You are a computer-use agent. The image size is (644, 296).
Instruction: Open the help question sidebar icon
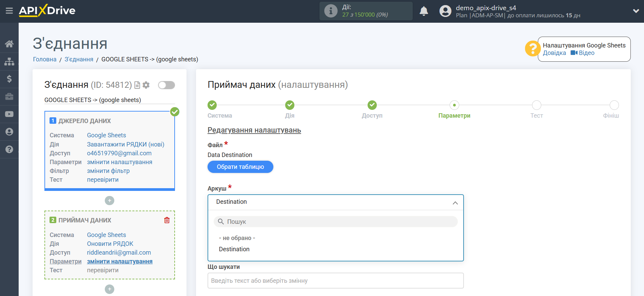[9, 150]
